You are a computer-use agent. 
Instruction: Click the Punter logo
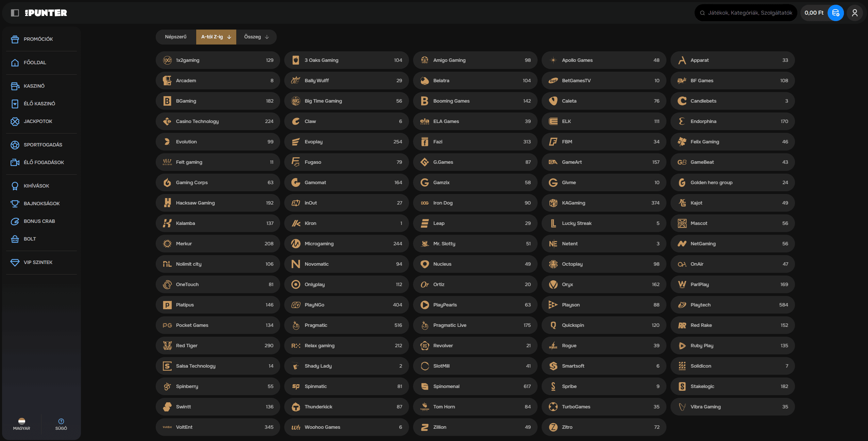click(46, 13)
